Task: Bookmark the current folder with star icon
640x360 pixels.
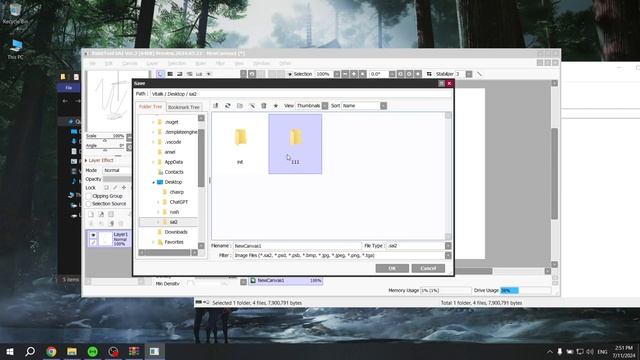Action: pyautogui.click(x=276, y=106)
